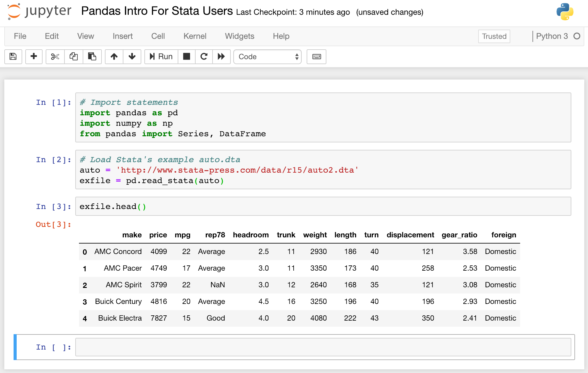Open the Edit menu
The height and width of the screenshot is (373, 588).
(x=52, y=36)
